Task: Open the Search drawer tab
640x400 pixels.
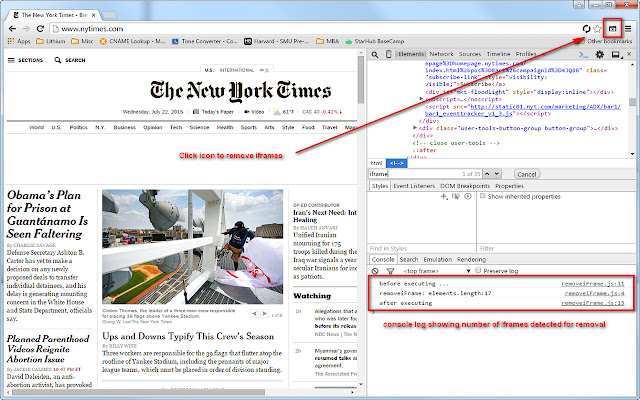Action: pos(409,260)
